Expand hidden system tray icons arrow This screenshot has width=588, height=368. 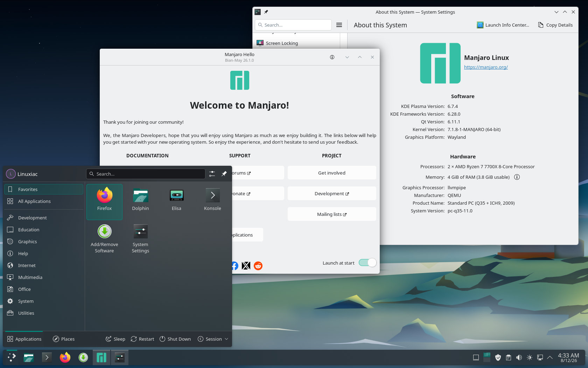pos(550,357)
